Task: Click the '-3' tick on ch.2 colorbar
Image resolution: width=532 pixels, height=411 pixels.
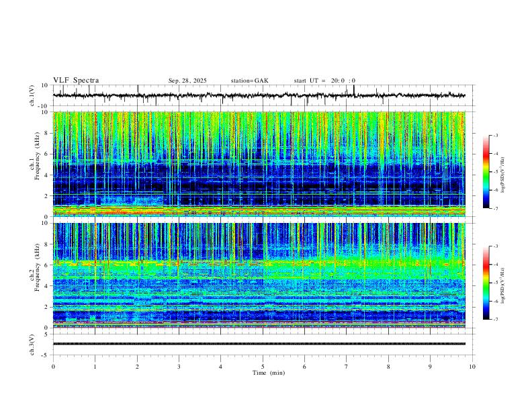Action: (496, 246)
